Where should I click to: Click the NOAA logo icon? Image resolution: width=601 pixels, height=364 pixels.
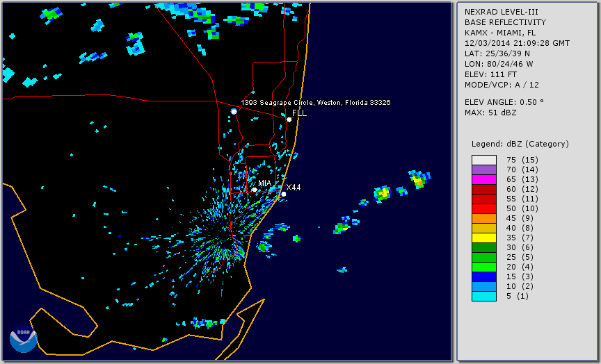pyautogui.click(x=24, y=339)
